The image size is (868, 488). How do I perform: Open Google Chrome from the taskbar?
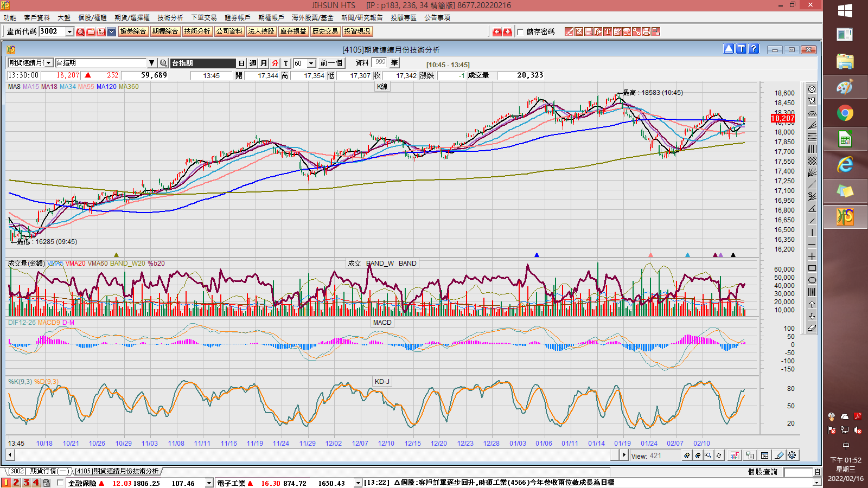point(845,113)
